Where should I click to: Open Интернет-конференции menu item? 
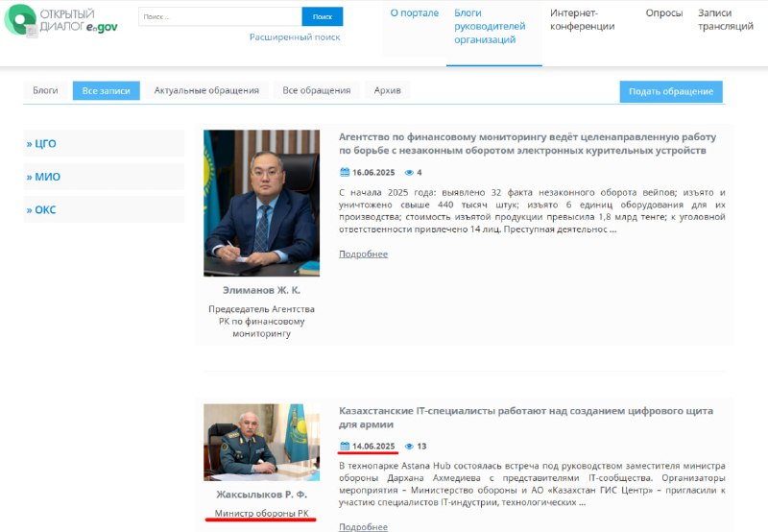click(x=583, y=19)
